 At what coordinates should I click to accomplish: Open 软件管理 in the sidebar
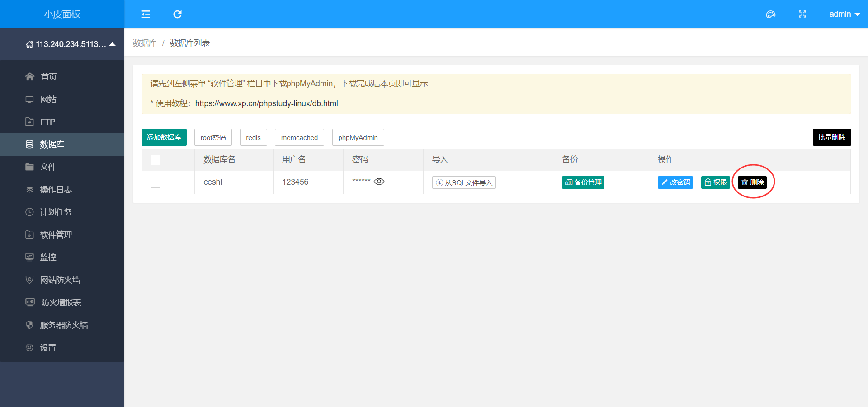62,235
